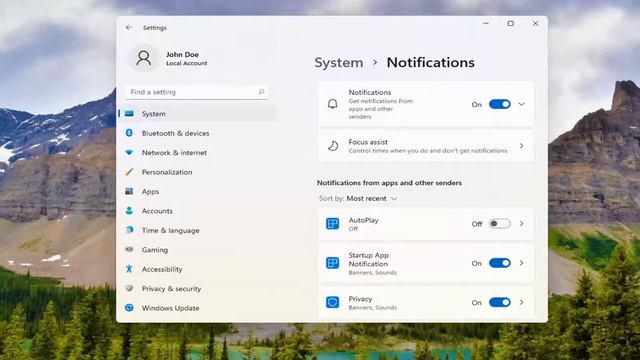This screenshot has width=640, height=360.
Task: Click the Privacy & security shield icon
Action: click(x=129, y=288)
